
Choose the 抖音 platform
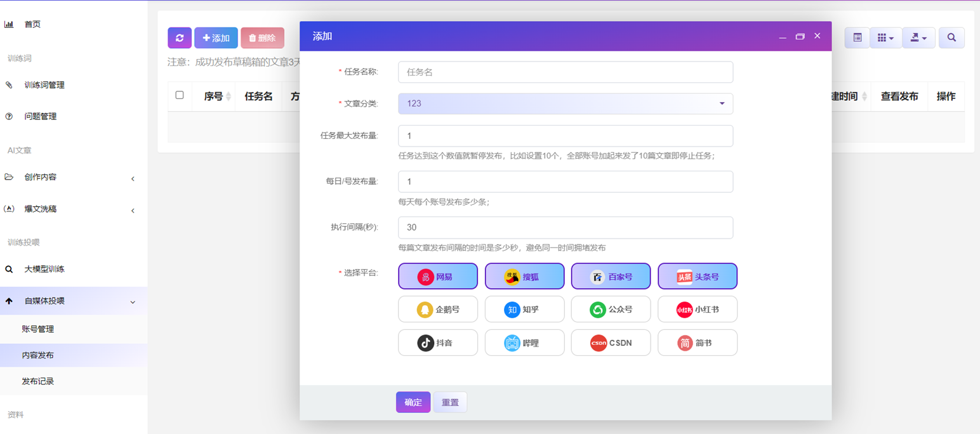pyautogui.click(x=438, y=343)
